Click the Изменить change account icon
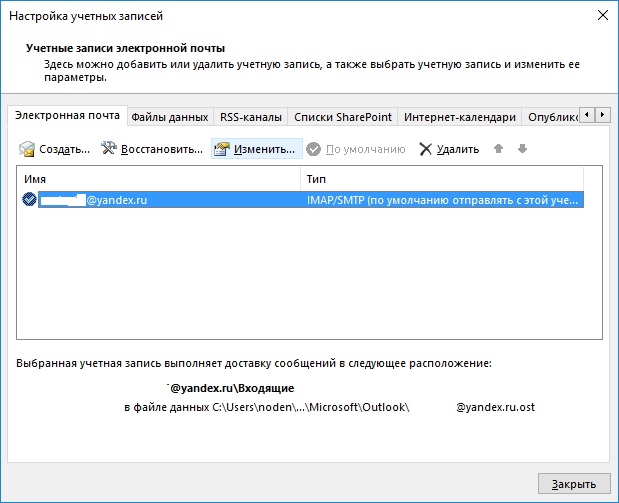 [221, 150]
